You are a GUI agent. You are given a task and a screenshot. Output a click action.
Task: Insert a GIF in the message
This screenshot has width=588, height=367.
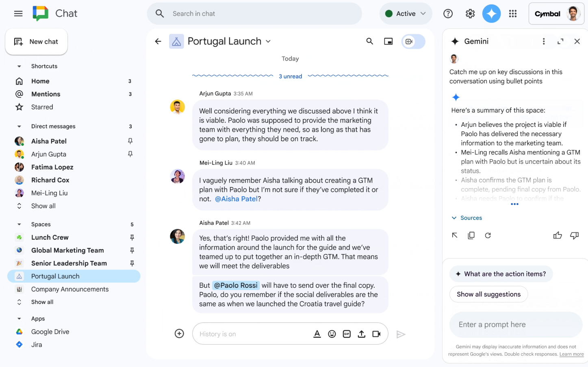tap(347, 334)
